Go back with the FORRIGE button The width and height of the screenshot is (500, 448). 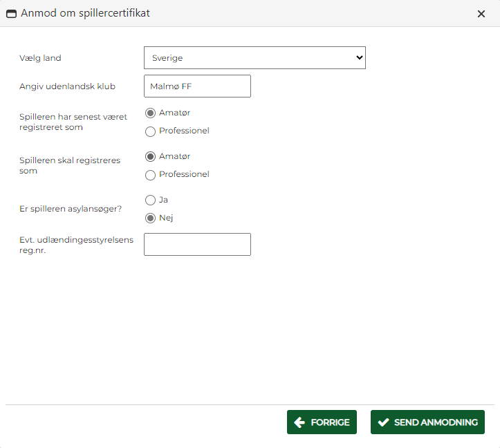tap(322, 422)
